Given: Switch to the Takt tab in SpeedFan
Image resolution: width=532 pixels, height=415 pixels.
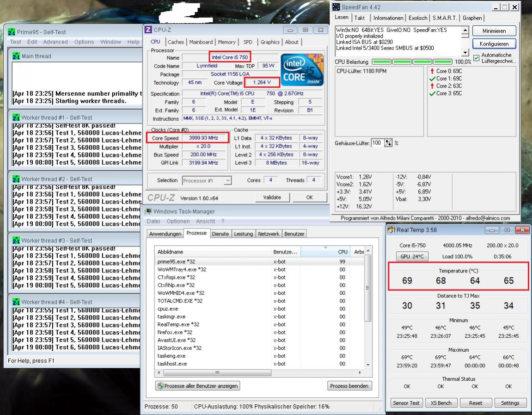Looking at the screenshot, I should point(360,18).
